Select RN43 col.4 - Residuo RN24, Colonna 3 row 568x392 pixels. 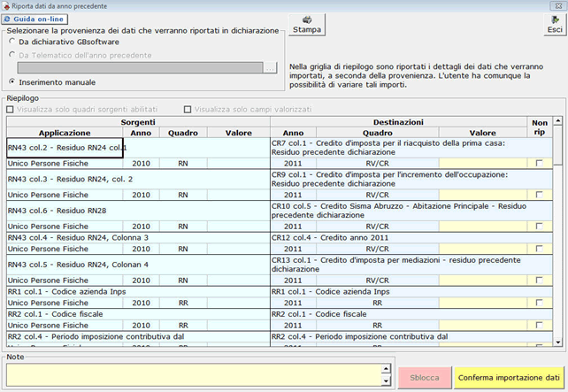(x=138, y=238)
